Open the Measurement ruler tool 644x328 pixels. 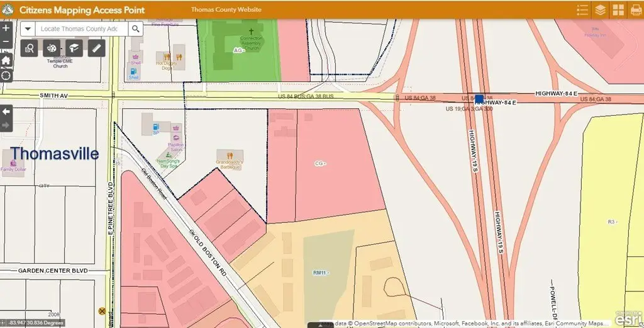[x=96, y=48]
